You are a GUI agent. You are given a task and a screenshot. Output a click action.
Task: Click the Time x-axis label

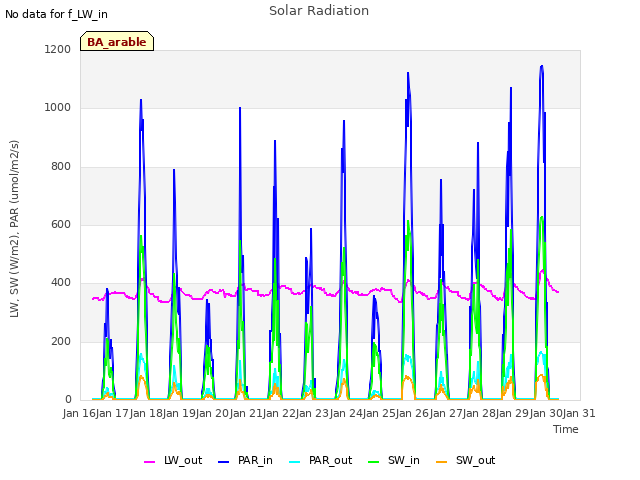pos(566,429)
